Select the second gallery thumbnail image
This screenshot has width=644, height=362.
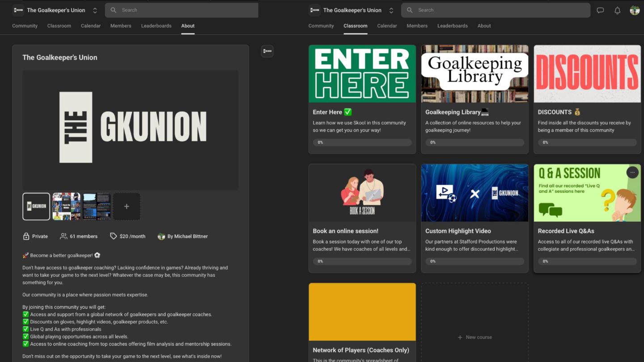(67, 206)
